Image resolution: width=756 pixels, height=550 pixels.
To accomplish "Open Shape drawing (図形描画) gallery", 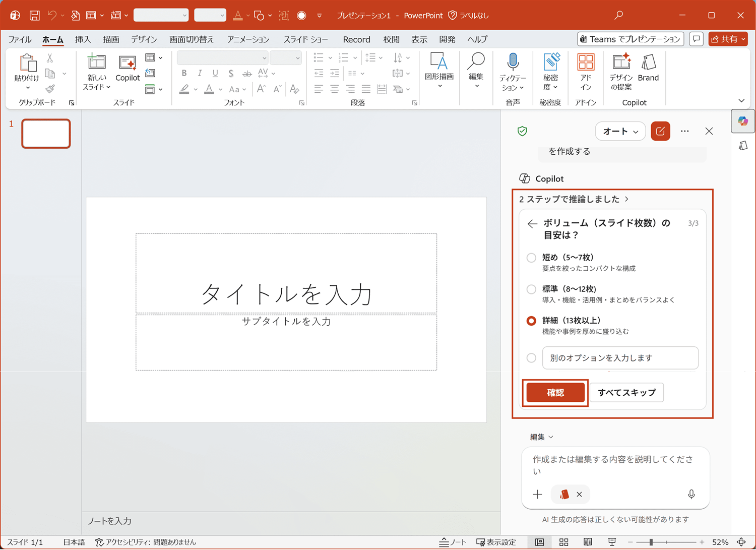I will 439,71.
